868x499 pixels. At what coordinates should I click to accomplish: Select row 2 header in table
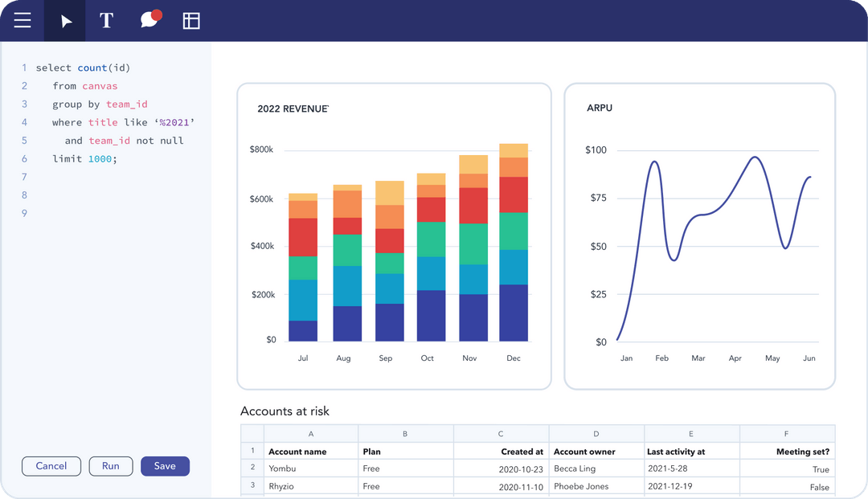coord(252,468)
